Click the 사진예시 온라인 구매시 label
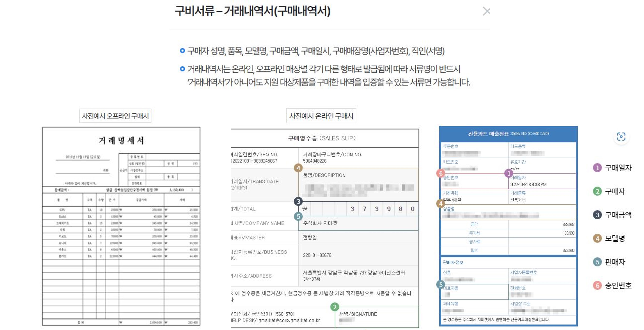Viewport: 644px width, 330px height. pos(321,116)
